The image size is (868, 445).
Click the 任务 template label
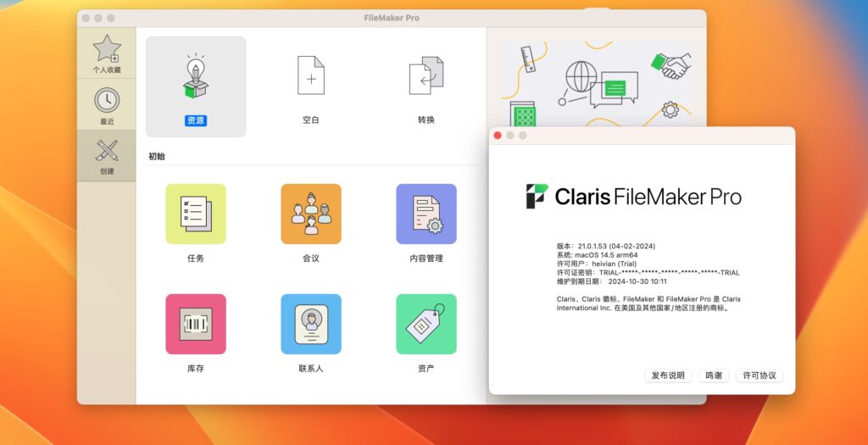click(196, 259)
